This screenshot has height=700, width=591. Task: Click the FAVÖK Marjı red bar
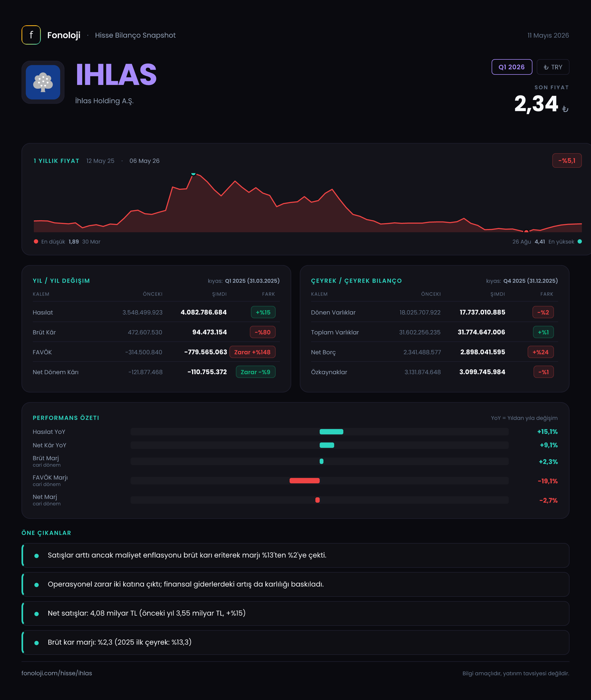(x=305, y=480)
